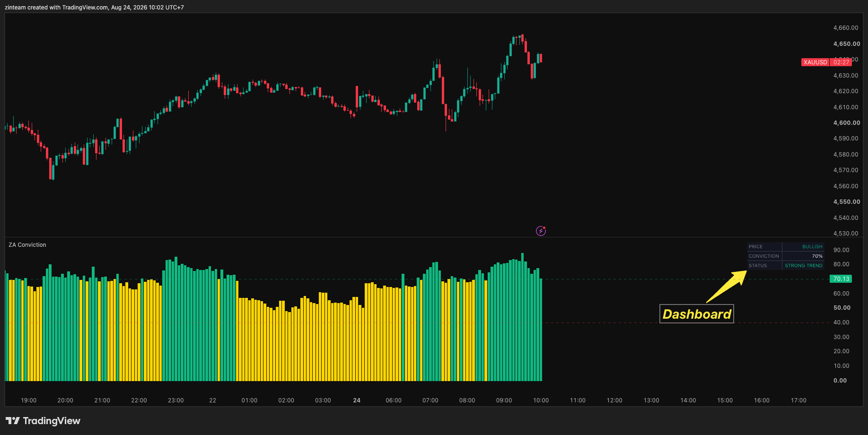
Task: Click the BULLISH cell in the dashboard
Action: pyautogui.click(x=803, y=246)
